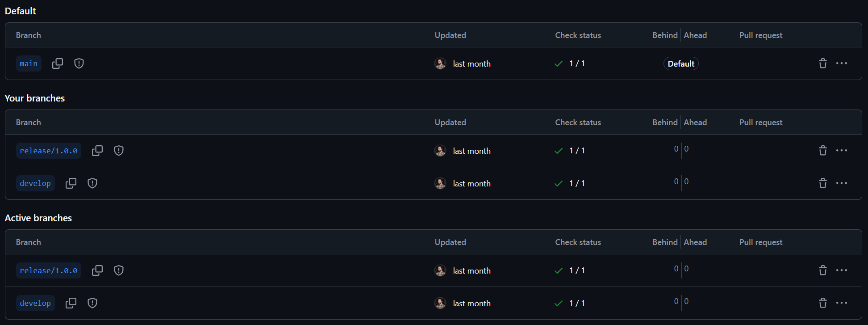Screen dimensions: 868x325
Task: Open the main branch link
Action: click(x=29, y=63)
